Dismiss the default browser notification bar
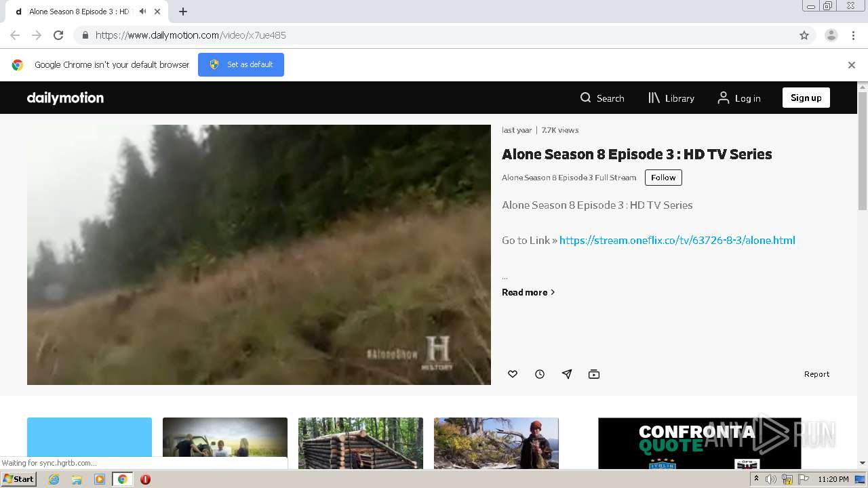Screen dimensions: 868x488 tap(852, 65)
